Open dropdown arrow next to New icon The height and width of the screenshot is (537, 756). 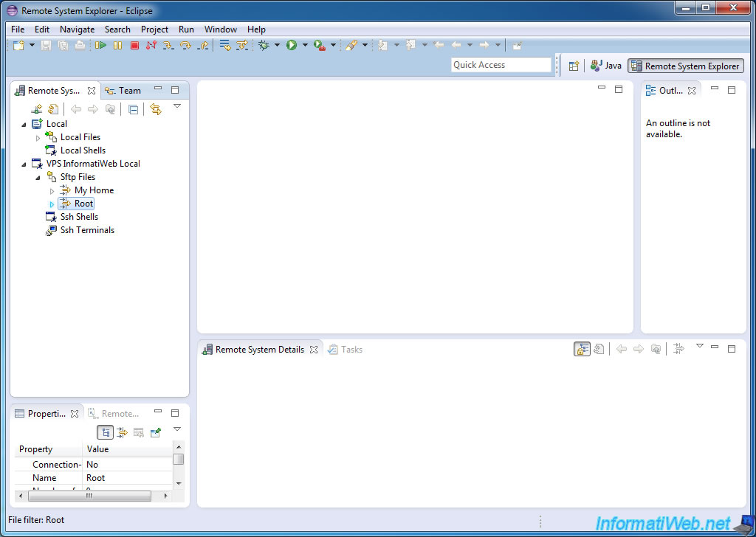(32, 45)
